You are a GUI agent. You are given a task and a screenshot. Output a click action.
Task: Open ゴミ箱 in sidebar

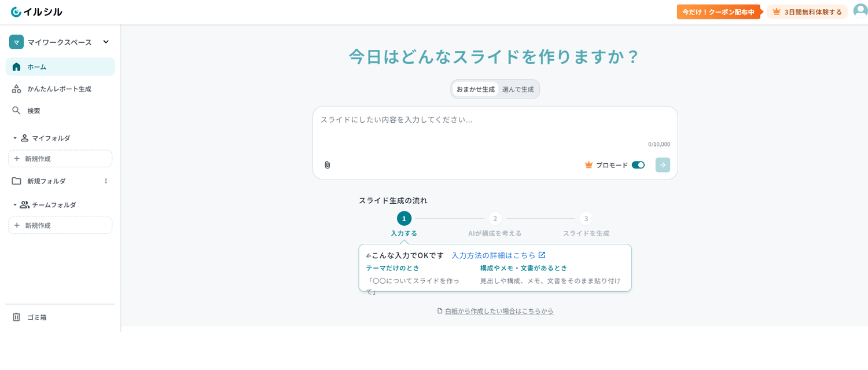click(60, 317)
